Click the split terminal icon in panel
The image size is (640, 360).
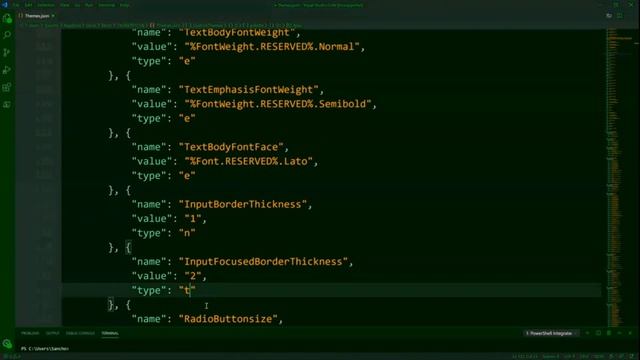pos(598,333)
